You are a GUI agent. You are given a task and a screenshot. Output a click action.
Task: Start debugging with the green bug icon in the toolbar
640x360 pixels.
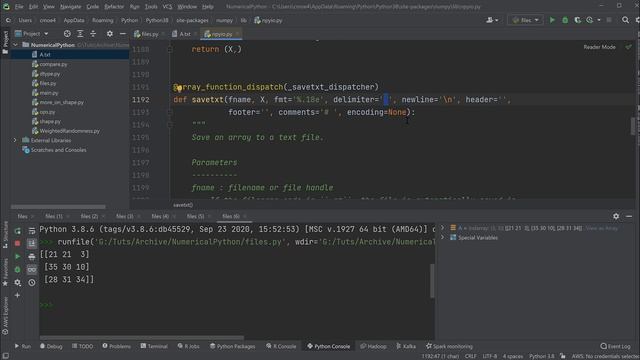565,20
